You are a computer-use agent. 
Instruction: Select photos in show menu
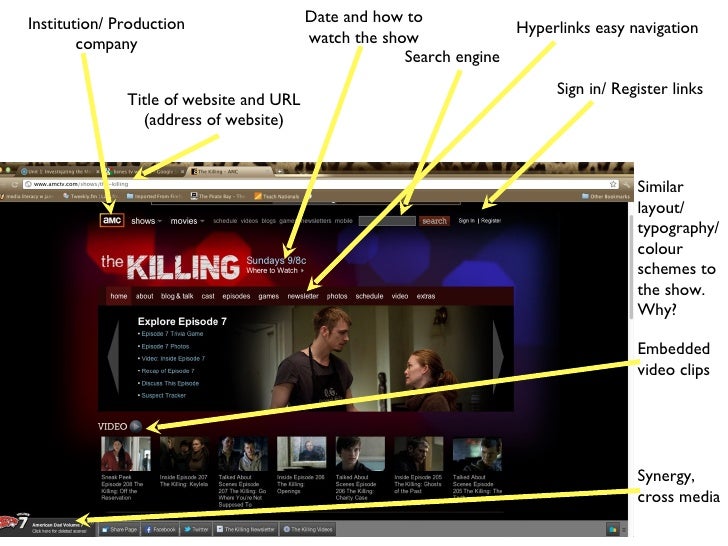(x=337, y=296)
